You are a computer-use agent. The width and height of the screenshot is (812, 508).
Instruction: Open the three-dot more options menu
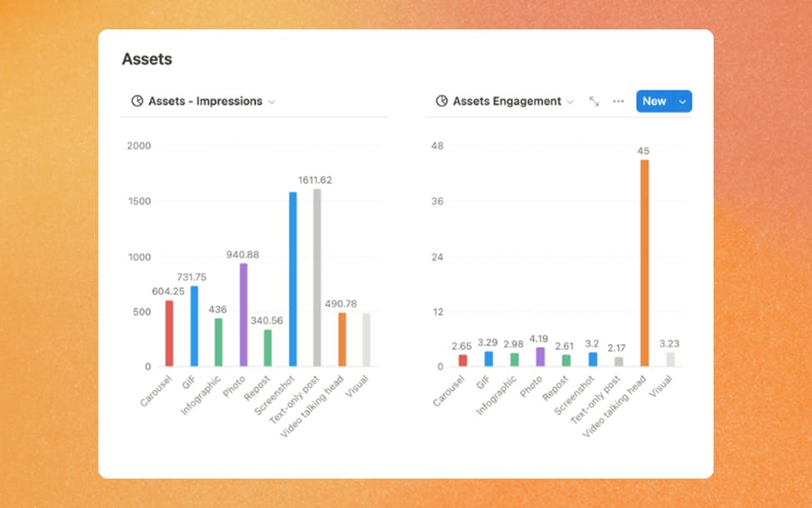pos(618,102)
